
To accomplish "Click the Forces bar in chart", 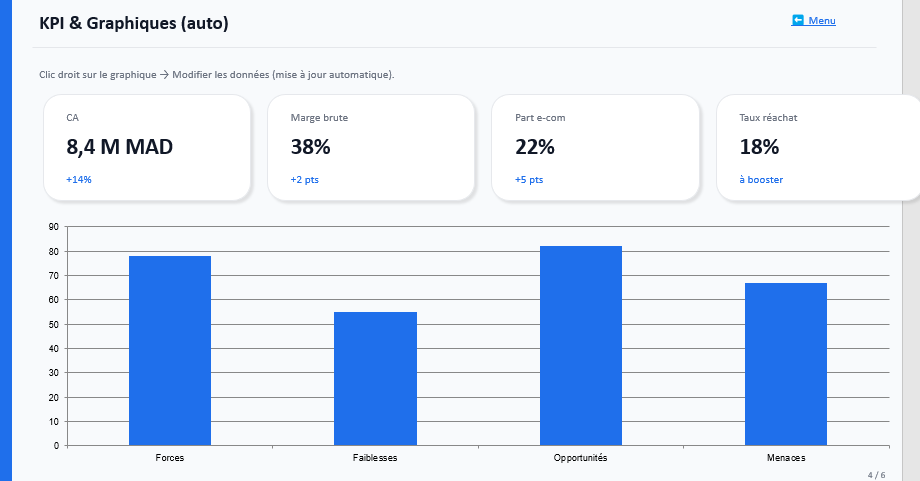I will coord(170,350).
